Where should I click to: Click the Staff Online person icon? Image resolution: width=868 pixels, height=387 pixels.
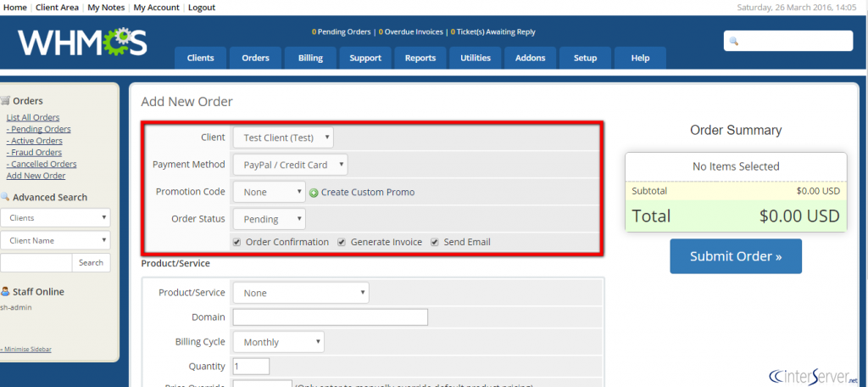[5, 292]
